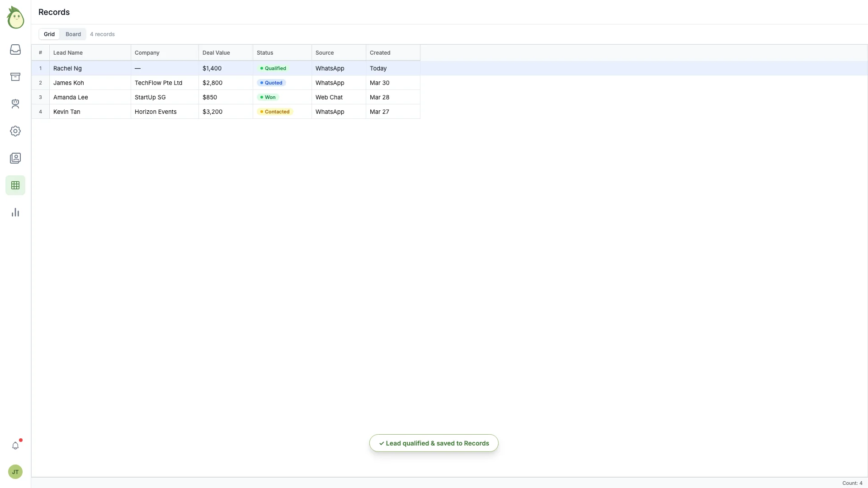
Task: Toggle Kevin Tan's Contacted status badge
Action: tap(274, 112)
